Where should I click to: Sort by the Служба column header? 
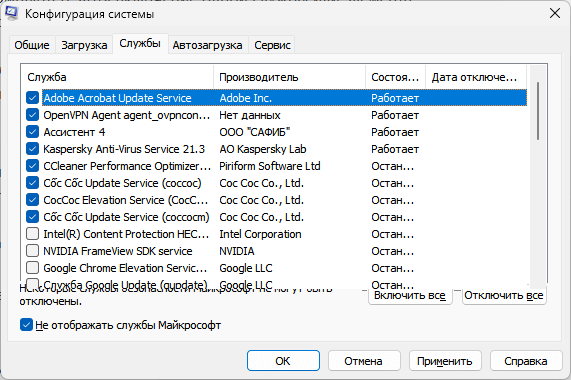[117, 77]
